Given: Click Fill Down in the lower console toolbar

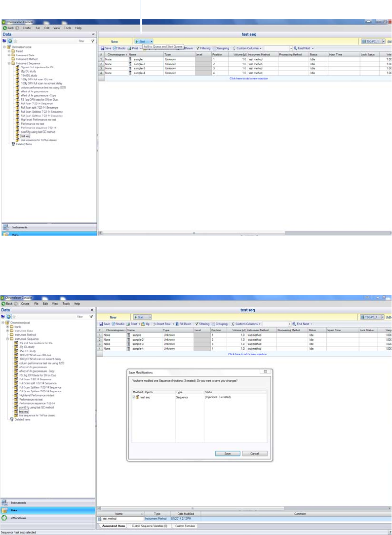Looking at the screenshot, I should coord(183,324).
